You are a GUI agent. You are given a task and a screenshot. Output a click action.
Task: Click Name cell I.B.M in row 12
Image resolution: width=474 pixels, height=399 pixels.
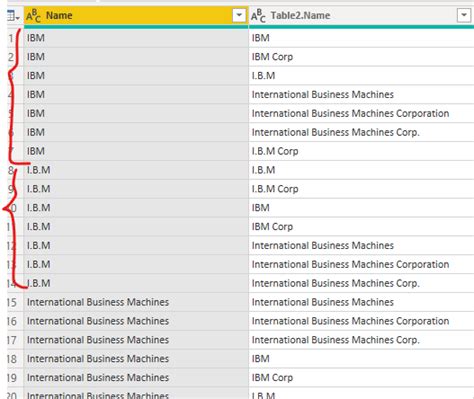click(x=136, y=246)
